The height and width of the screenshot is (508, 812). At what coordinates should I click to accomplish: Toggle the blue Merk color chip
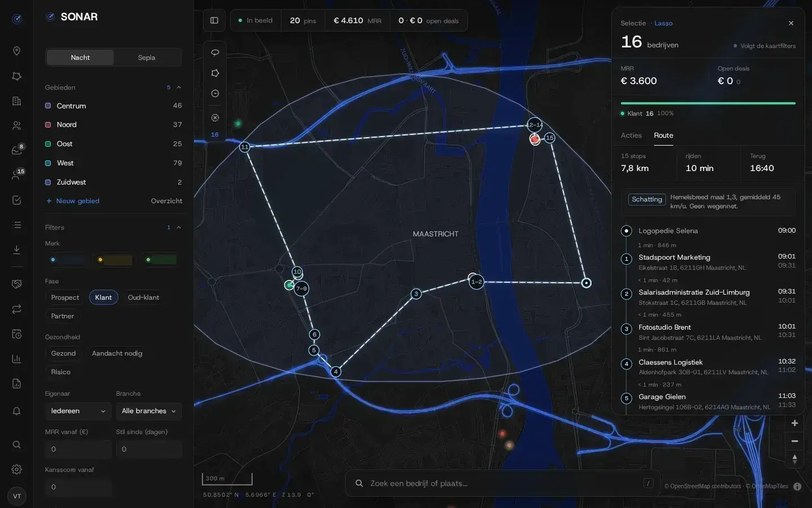tap(67, 260)
